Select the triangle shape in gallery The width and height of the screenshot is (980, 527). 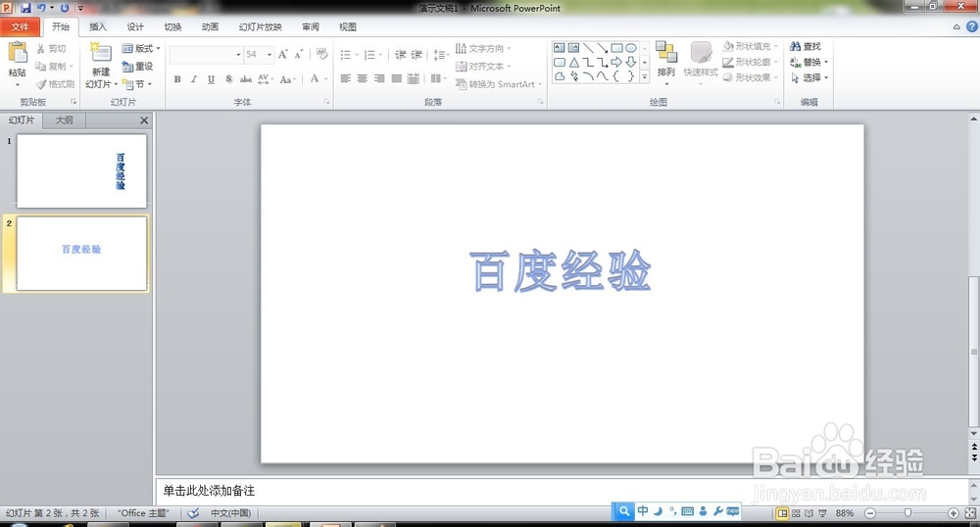coord(573,63)
